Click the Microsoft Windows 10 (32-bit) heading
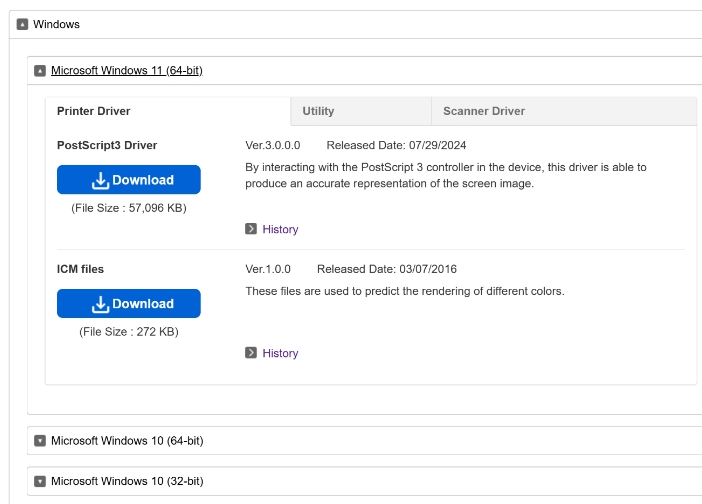The width and height of the screenshot is (702, 504). pos(127,481)
